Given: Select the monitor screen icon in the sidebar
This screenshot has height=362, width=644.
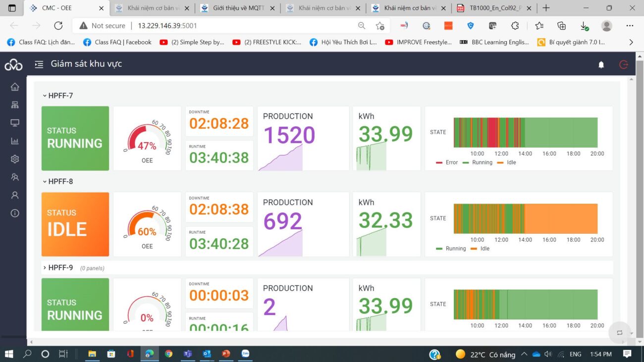Looking at the screenshot, I should coord(15,123).
